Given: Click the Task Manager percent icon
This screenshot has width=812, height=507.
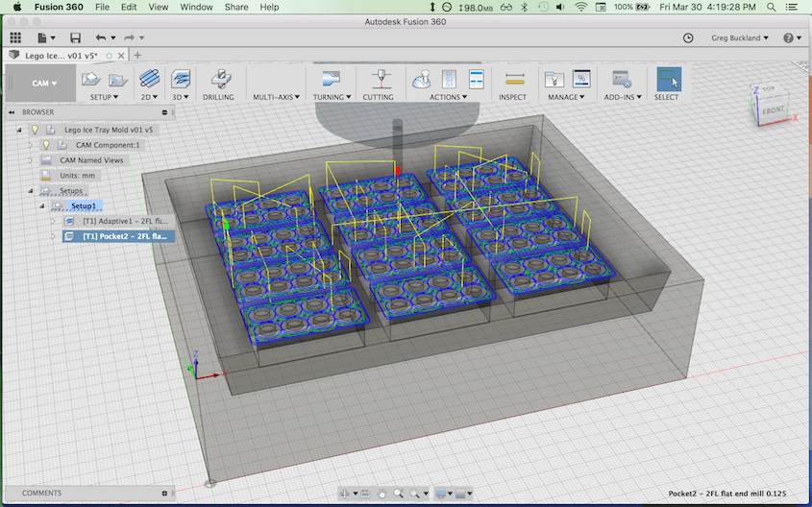Looking at the screenshot, I should coord(581,79).
